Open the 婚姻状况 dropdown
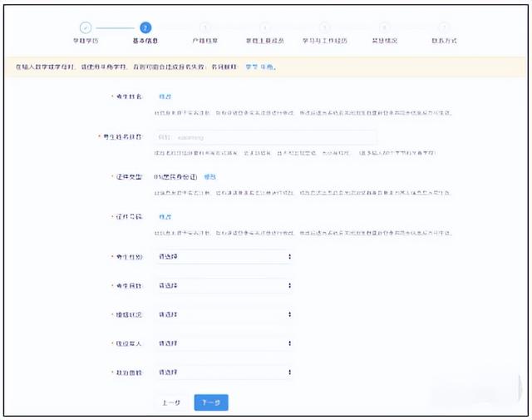This screenshot has width=532, height=420. (224, 314)
